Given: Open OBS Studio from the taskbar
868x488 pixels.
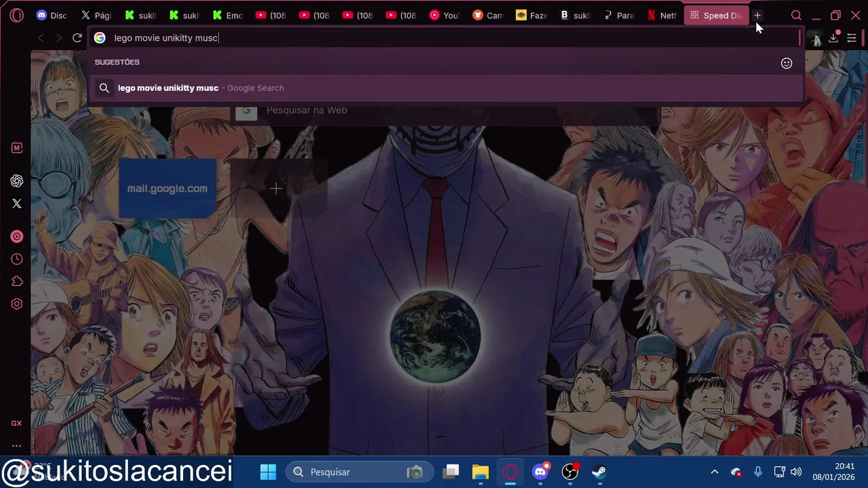Looking at the screenshot, I should tap(570, 472).
